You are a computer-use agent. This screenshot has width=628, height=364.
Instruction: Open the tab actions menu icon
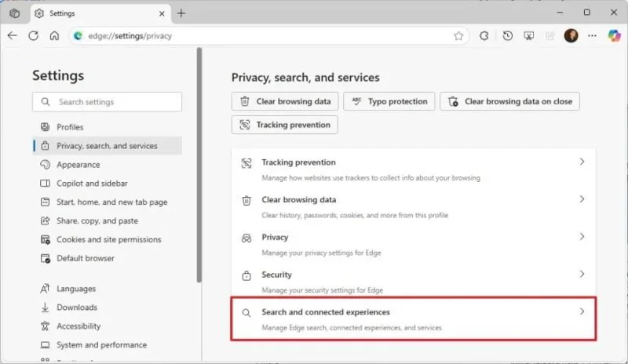pos(14,13)
